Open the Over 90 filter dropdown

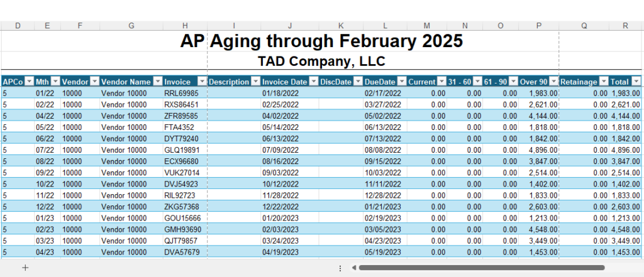(x=553, y=82)
